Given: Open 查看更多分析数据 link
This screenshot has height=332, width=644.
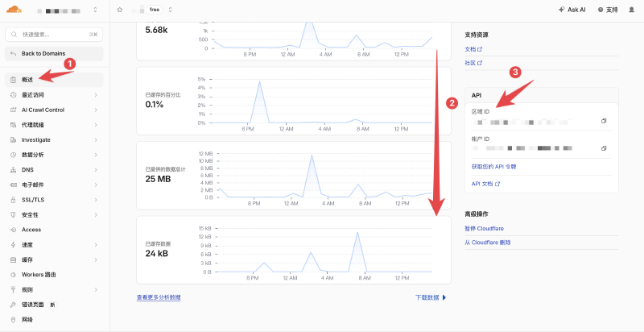Looking at the screenshot, I should (x=159, y=297).
